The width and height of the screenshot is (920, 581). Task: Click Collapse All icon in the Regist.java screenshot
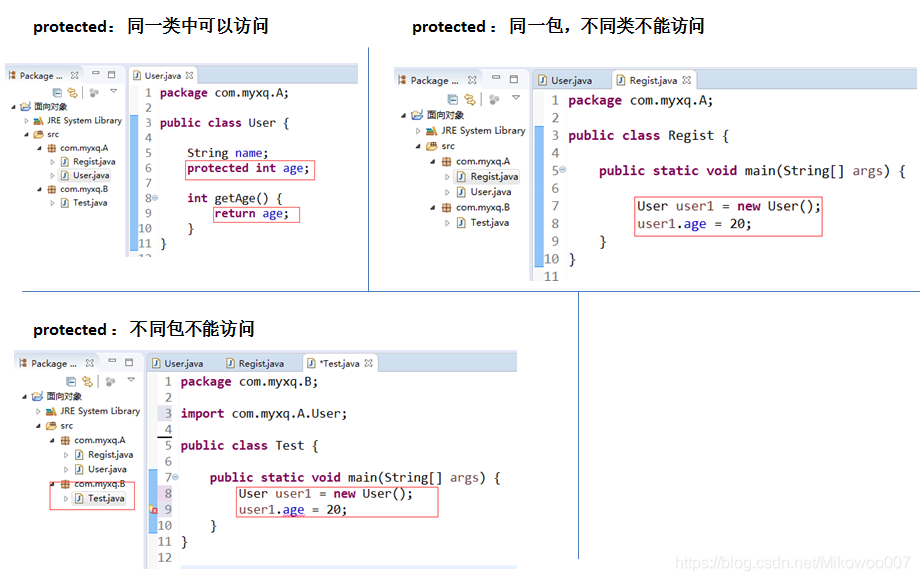click(x=452, y=99)
